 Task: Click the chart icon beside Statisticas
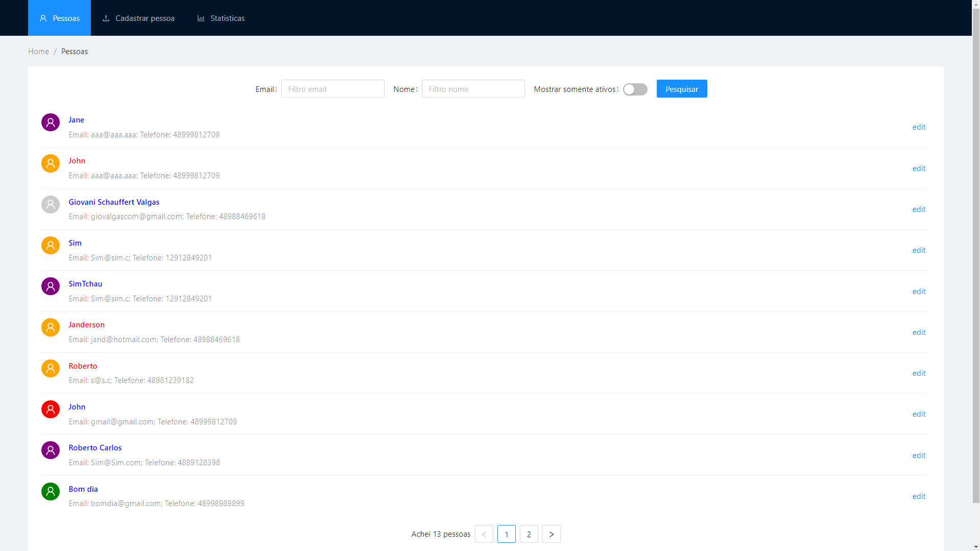(x=201, y=18)
